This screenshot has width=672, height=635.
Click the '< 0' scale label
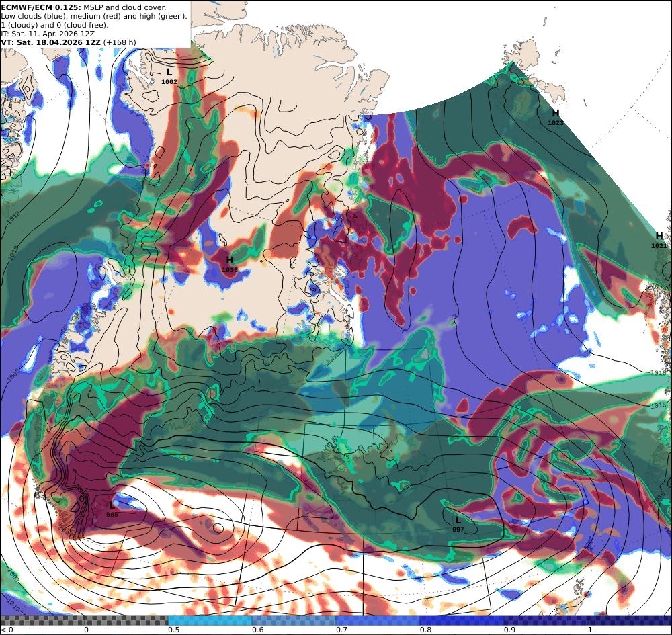tap(7, 630)
